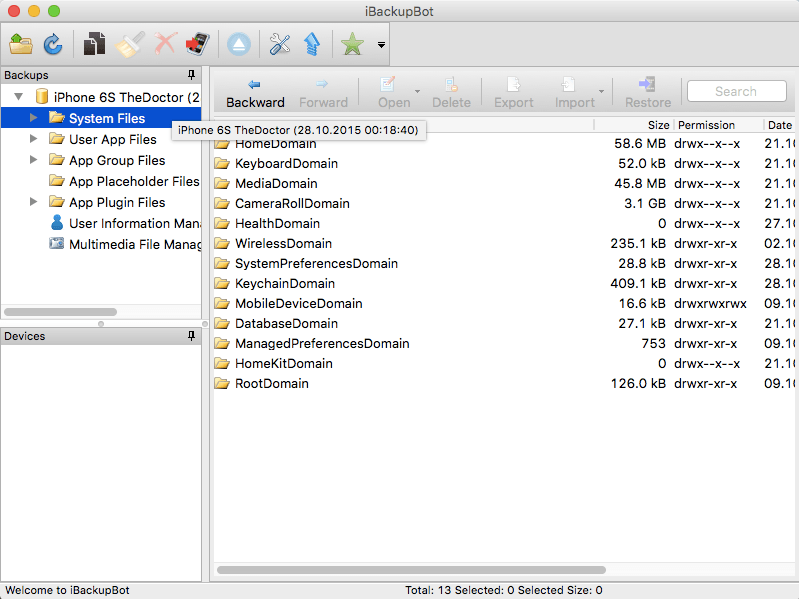Click the red X delete toolbar icon
799x599 pixels.
tap(165, 44)
